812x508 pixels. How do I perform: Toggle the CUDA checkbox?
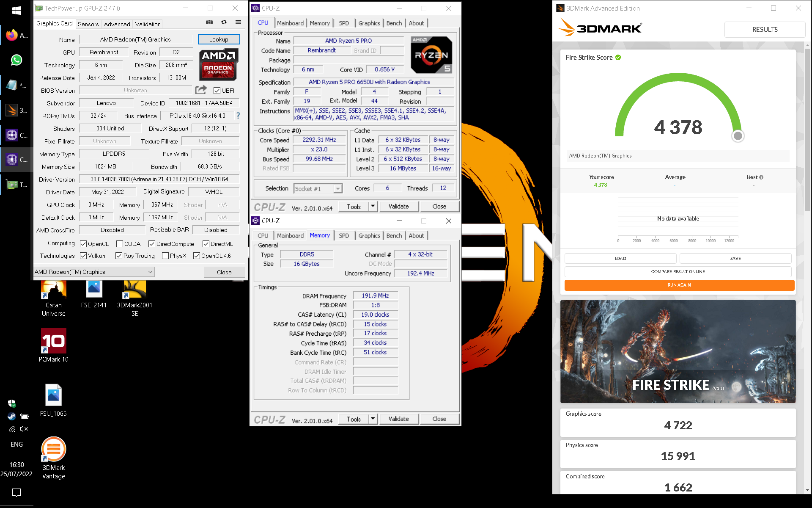coord(120,244)
